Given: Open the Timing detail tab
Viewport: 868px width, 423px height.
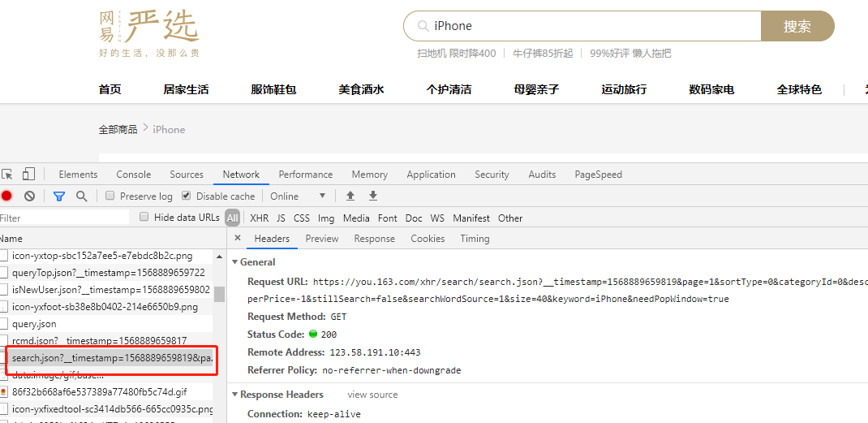Looking at the screenshot, I should click(475, 239).
